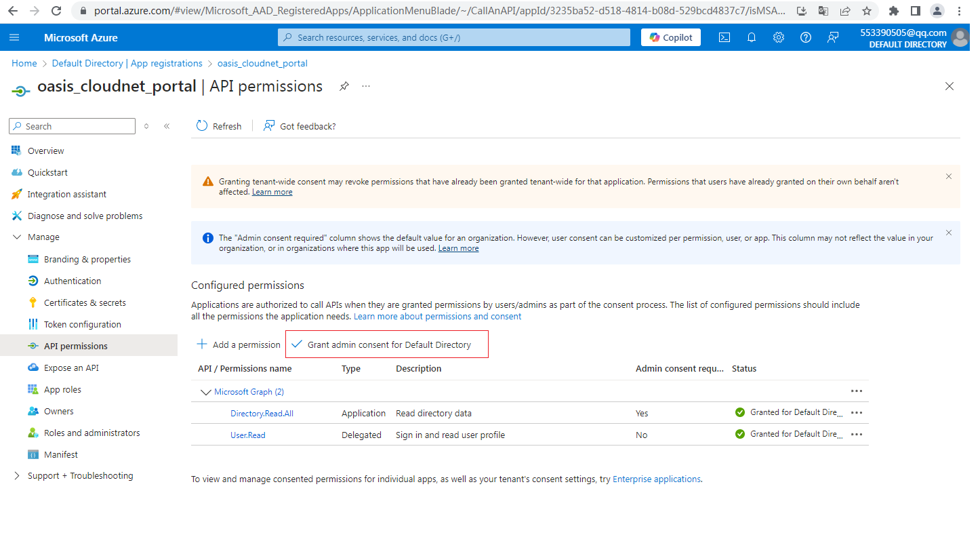Open Default Directory | App registrations breadcrumb
The width and height of the screenshot is (980, 554).
[127, 63]
